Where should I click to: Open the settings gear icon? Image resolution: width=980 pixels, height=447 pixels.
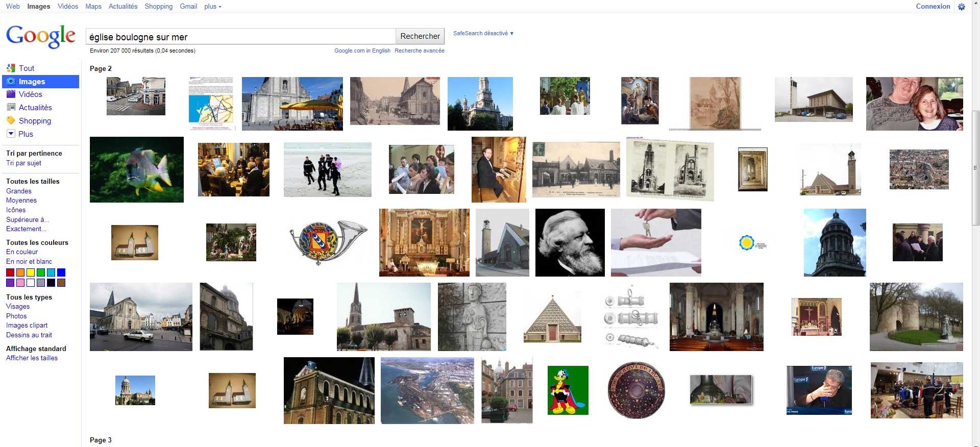tap(962, 7)
